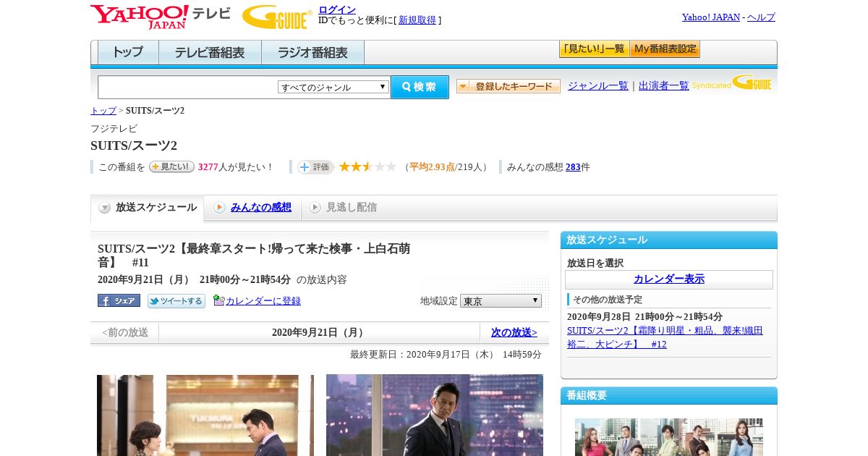Click the ヘルプ link
The height and width of the screenshot is (456, 868).
pyautogui.click(x=761, y=17)
